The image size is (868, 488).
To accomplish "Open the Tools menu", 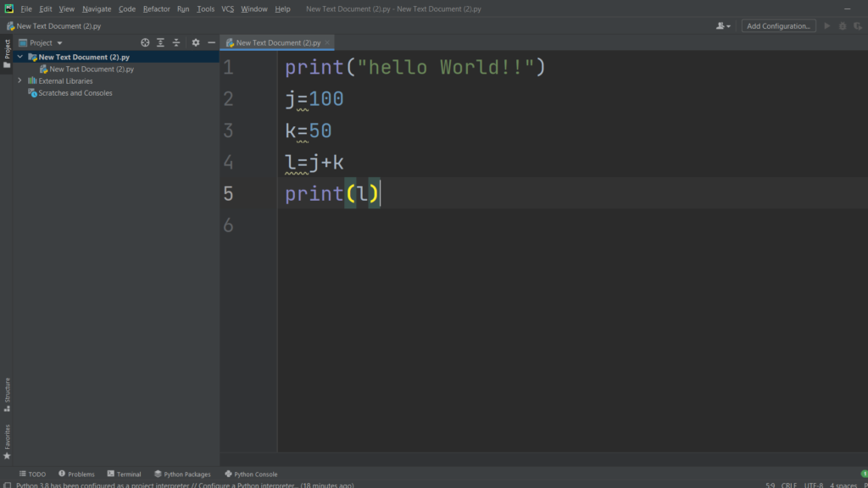I will [x=205, y=8].
